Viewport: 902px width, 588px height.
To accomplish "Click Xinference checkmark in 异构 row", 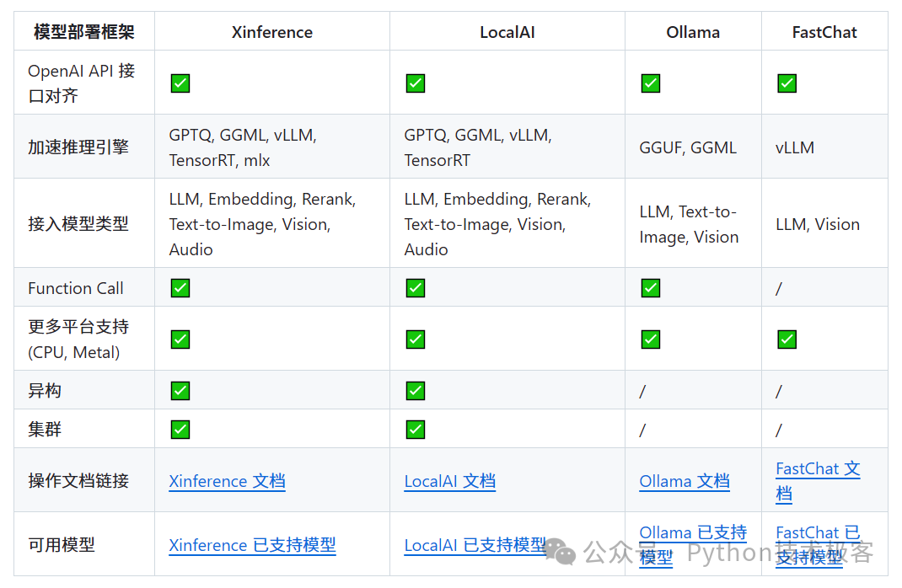I will pos(180,391).
